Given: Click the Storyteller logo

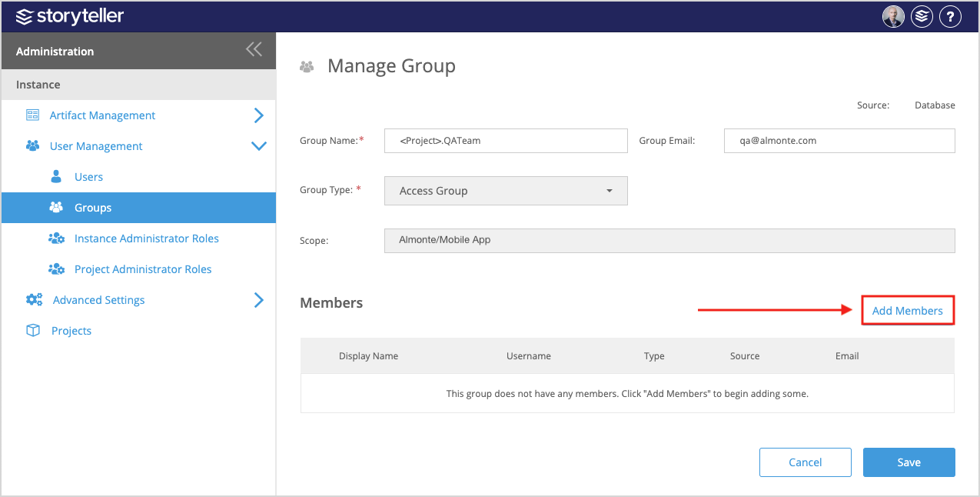Looking at the screenshot, I should [x=69, y=16].
